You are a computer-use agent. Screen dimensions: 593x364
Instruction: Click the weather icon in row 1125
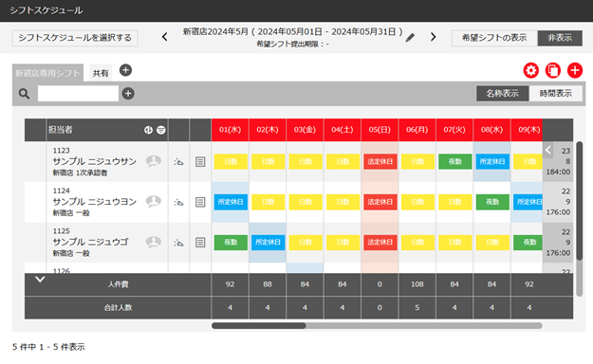click(x=178, y=243)
